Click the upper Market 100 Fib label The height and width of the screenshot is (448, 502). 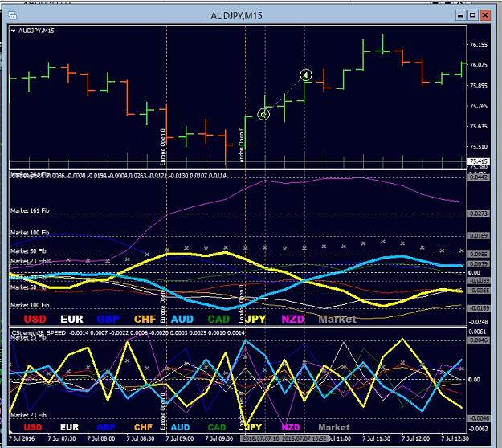[30, 233]
